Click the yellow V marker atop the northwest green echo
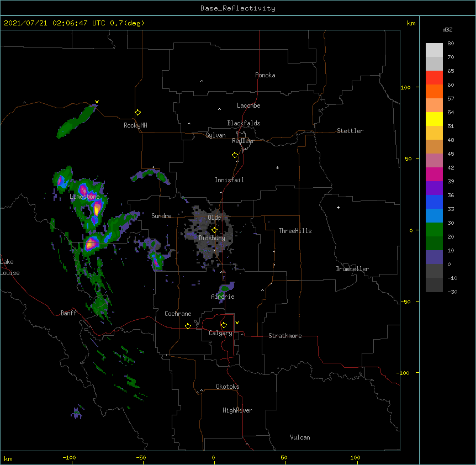 coord(97,102)
